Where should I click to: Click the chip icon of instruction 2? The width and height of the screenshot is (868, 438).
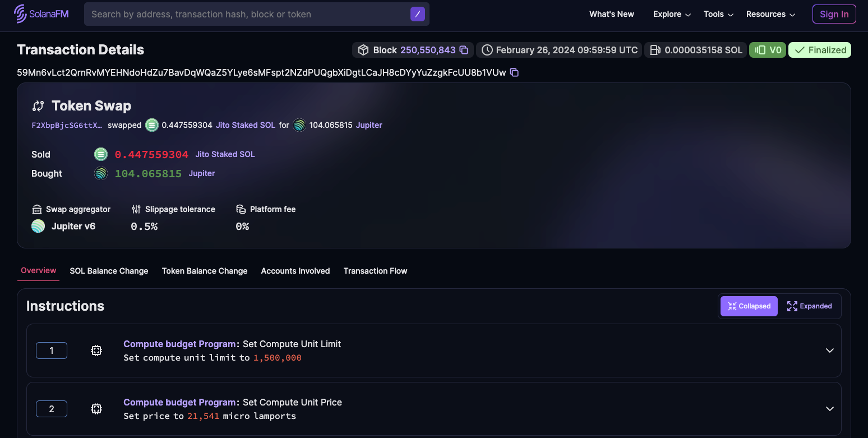pos(96,409)
